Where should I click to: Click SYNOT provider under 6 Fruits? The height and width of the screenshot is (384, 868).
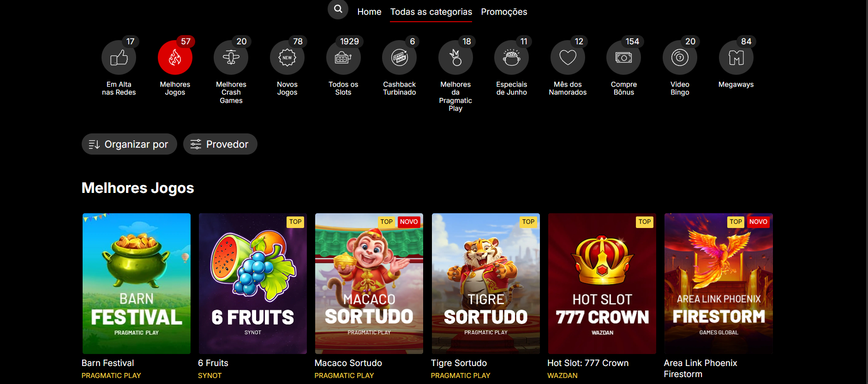210,376
